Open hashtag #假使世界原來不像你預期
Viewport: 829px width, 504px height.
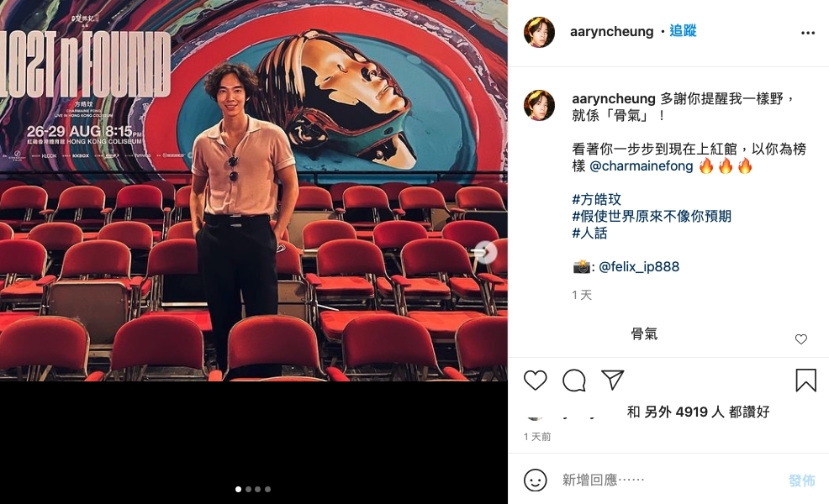click(x=652, y=216)
